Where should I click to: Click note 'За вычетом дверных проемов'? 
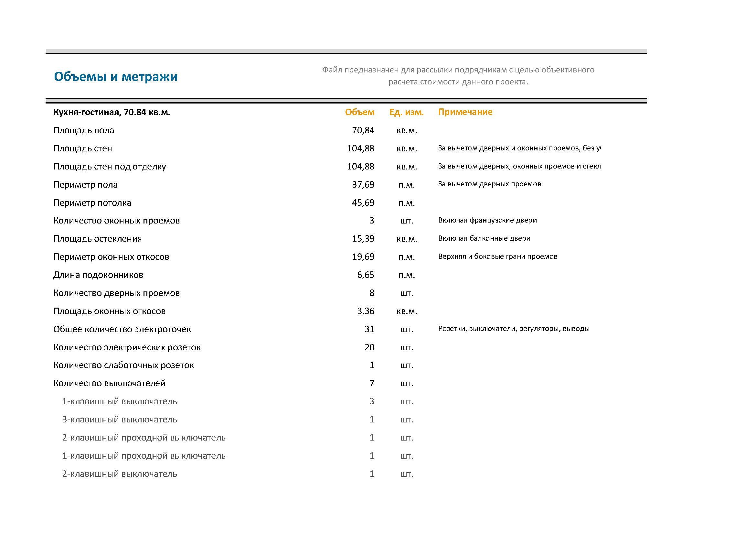pyautogui.click(x=489, y=184)
